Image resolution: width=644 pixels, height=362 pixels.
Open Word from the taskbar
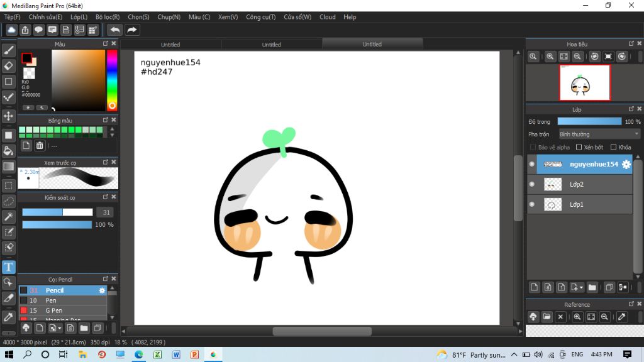176,354
